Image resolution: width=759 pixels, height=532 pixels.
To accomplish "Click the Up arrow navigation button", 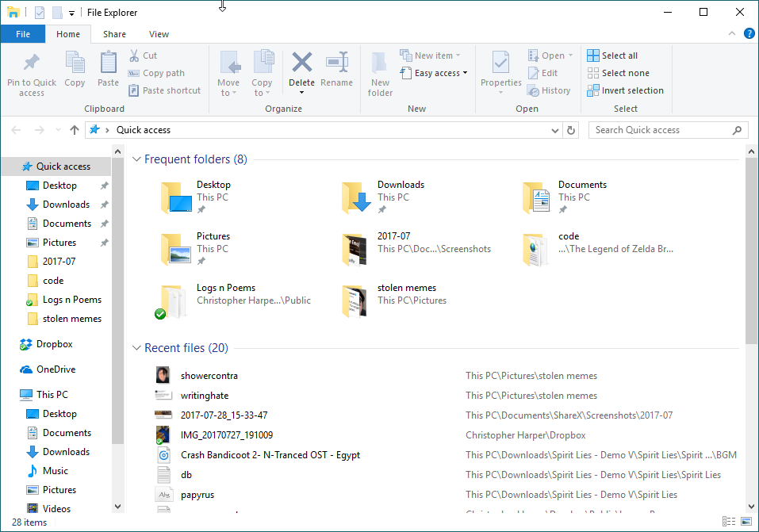I will tap(75, 130).
